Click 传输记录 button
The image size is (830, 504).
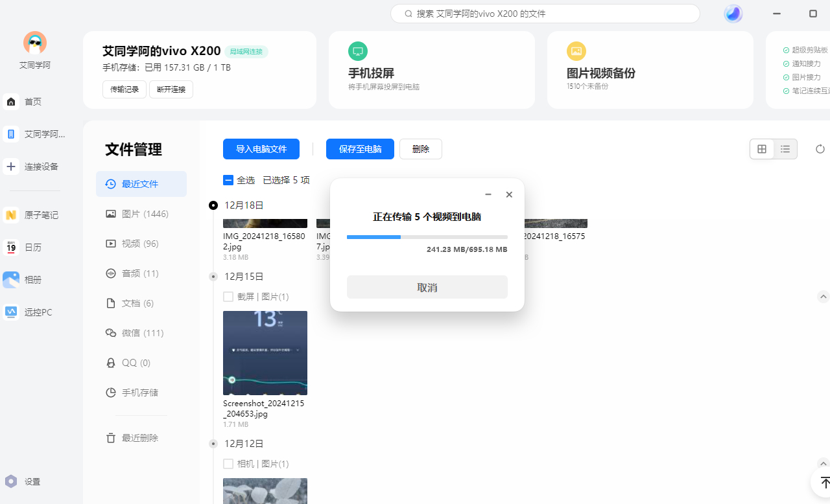(124, 89)
